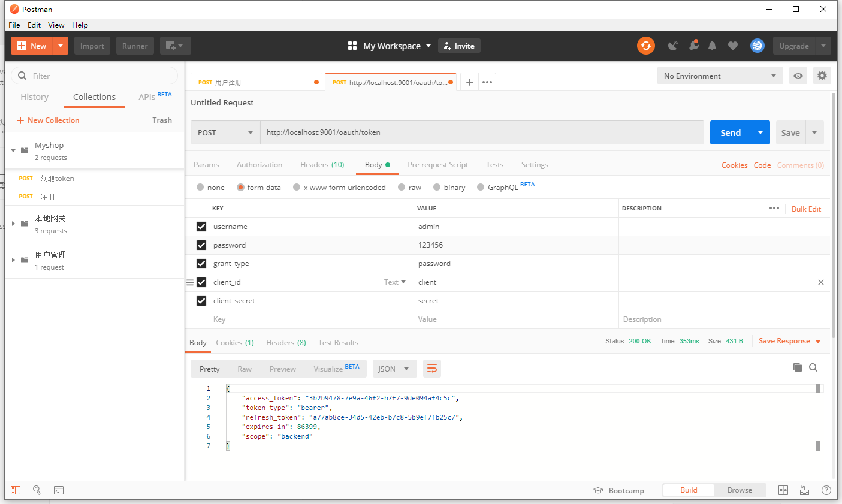The height and width of the screenshot is (504, 842).
Task: Open the Cookies link
Action: pos(734,165)
